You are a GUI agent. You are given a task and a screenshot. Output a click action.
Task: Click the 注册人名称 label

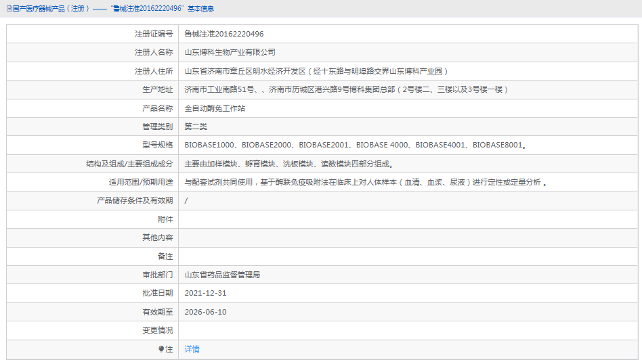pos(154,52)
